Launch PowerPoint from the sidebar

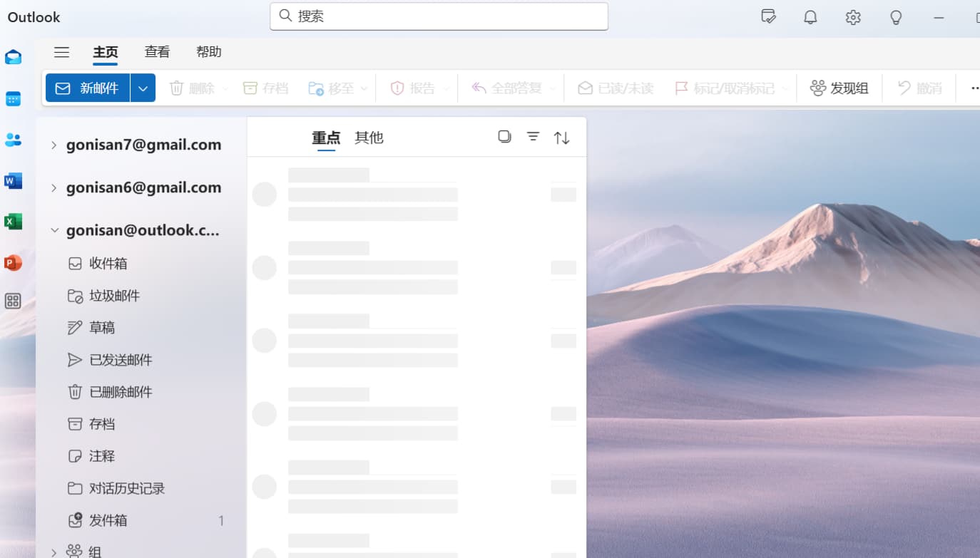(x=13, y=263)
